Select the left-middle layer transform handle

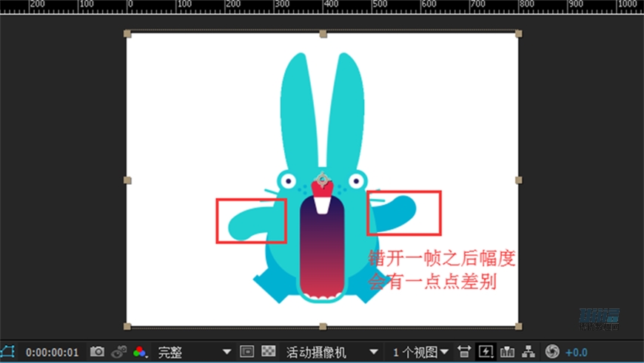pos(127,180)
